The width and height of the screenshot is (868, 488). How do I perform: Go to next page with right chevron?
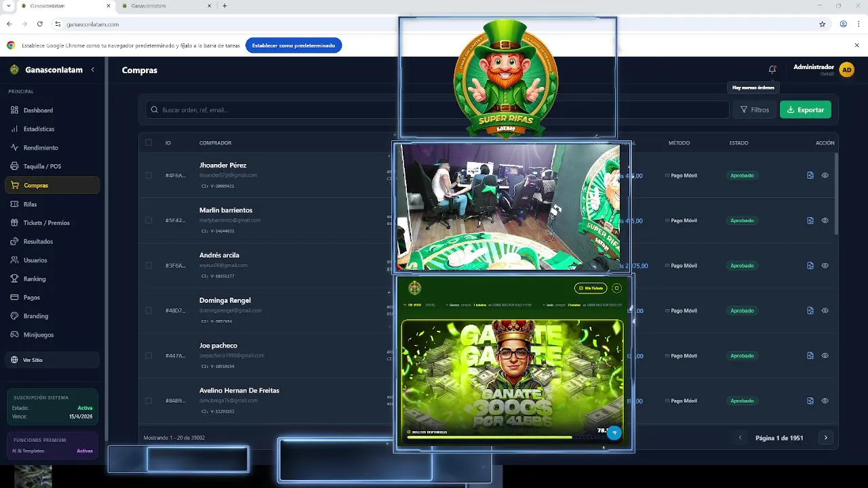click(x=825, y=438)
